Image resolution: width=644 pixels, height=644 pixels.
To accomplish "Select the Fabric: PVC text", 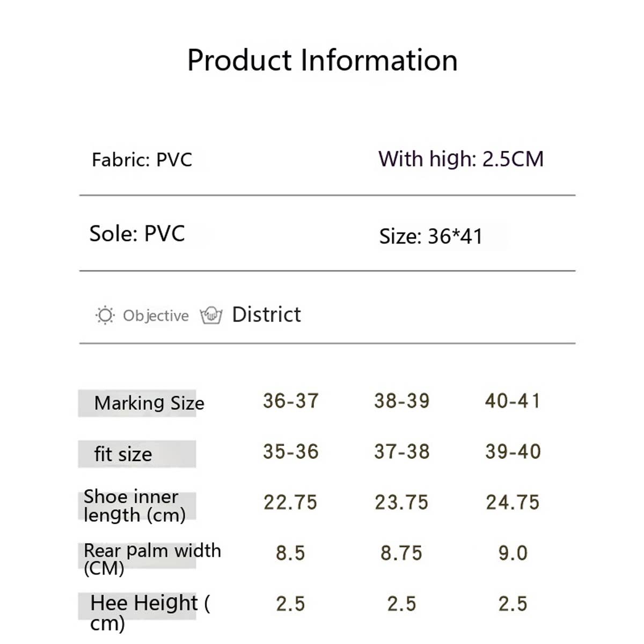I will pyautogui.click(x=142, y=160).
